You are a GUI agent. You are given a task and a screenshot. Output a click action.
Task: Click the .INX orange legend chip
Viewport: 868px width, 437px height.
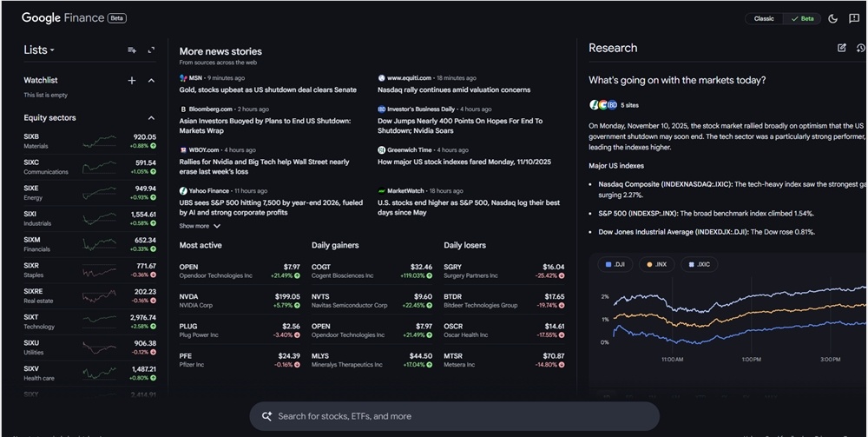click(656, 264)
